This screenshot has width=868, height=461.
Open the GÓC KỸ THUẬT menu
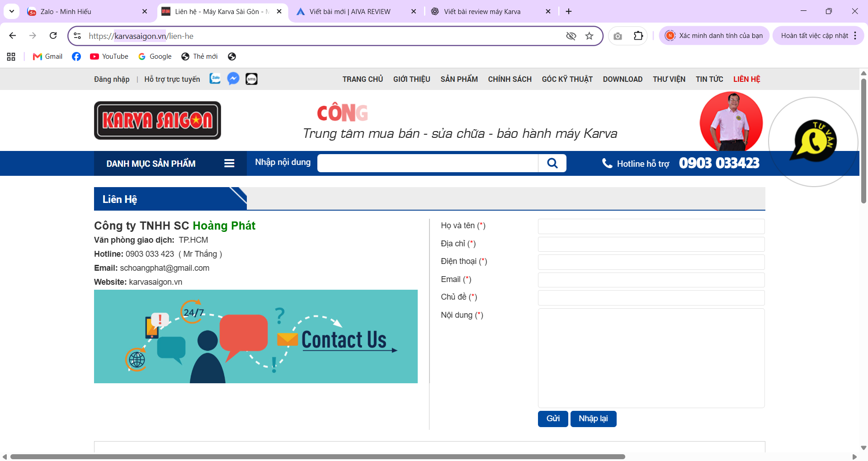pyautogui.click(x=567, y=79)
